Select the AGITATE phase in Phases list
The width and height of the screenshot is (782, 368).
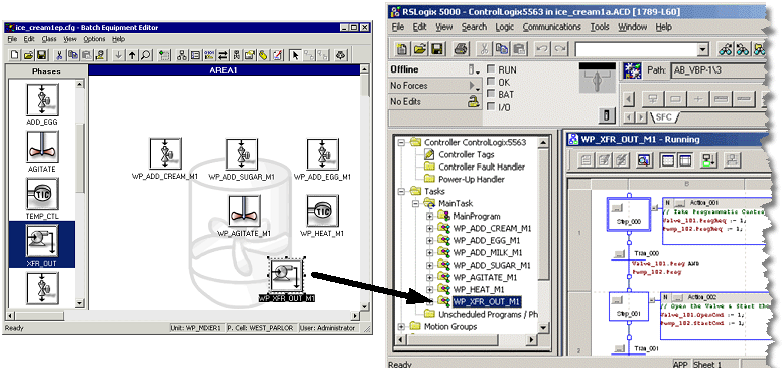[42, 152]
